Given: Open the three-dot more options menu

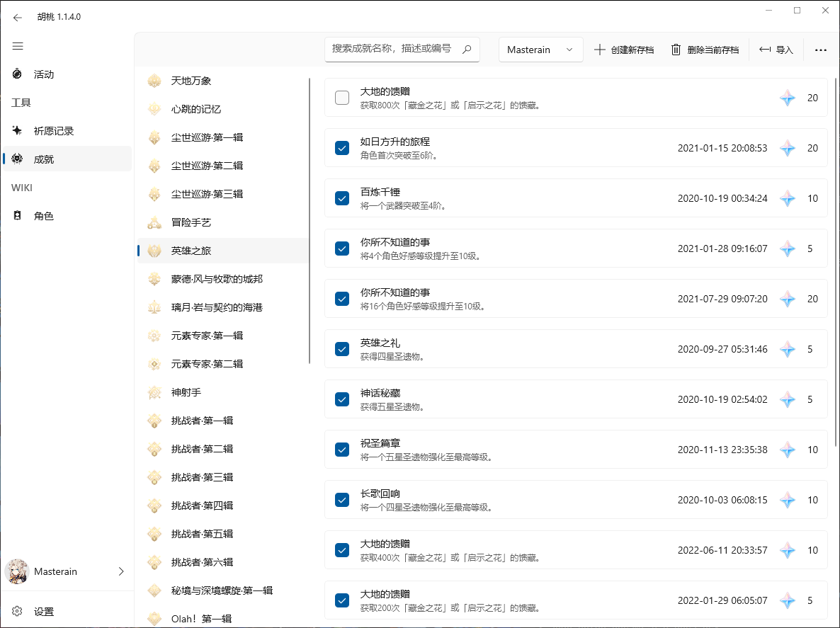Looking at the screenshot, I should tap(821, 50).
